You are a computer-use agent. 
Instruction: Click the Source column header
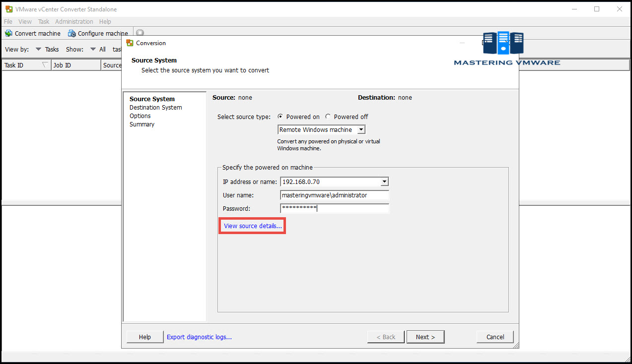pos(112,65)
